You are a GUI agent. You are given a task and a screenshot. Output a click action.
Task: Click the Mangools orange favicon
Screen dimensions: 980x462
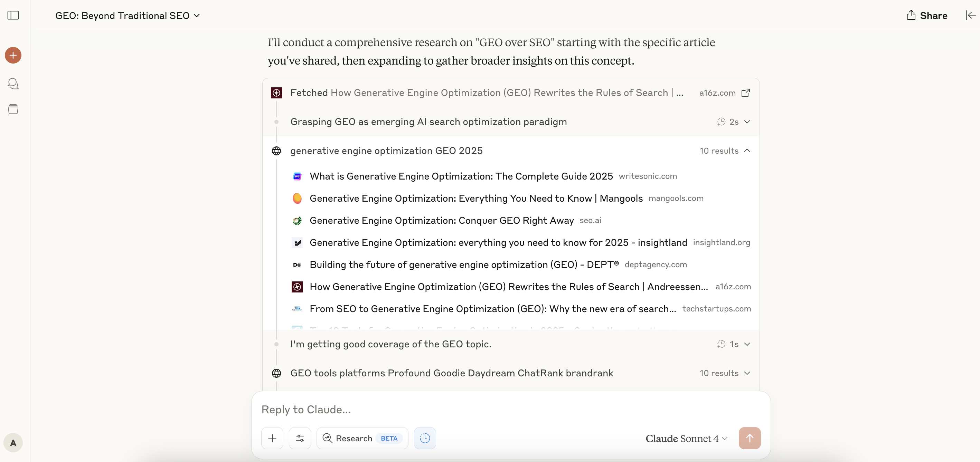[x=297, y=199]
